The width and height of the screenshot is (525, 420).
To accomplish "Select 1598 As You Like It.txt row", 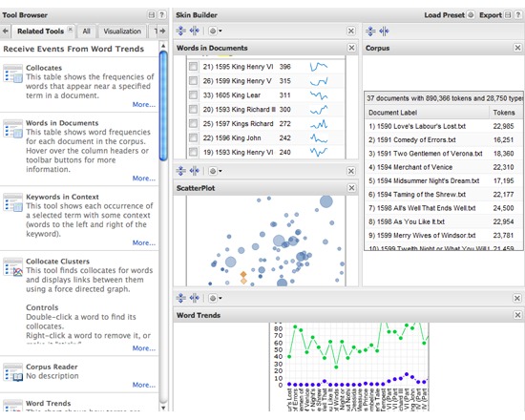I will pyautogui.click(x=444, y=221).
